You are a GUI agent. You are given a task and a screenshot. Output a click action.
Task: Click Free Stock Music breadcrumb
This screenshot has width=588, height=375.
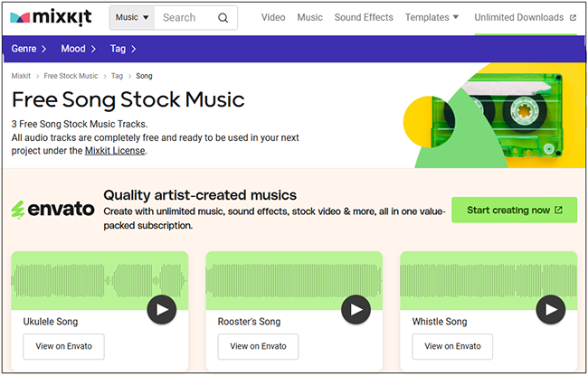click(71, 77)
